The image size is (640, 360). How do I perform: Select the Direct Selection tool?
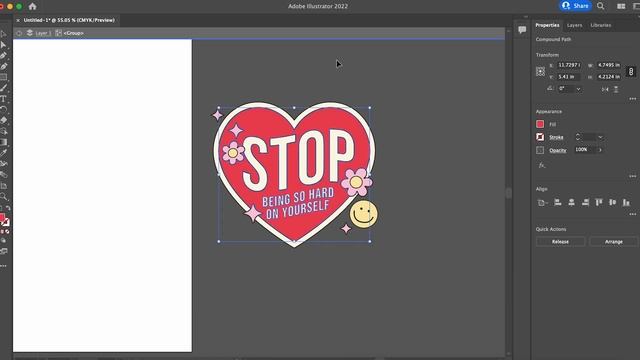[3, 45]
